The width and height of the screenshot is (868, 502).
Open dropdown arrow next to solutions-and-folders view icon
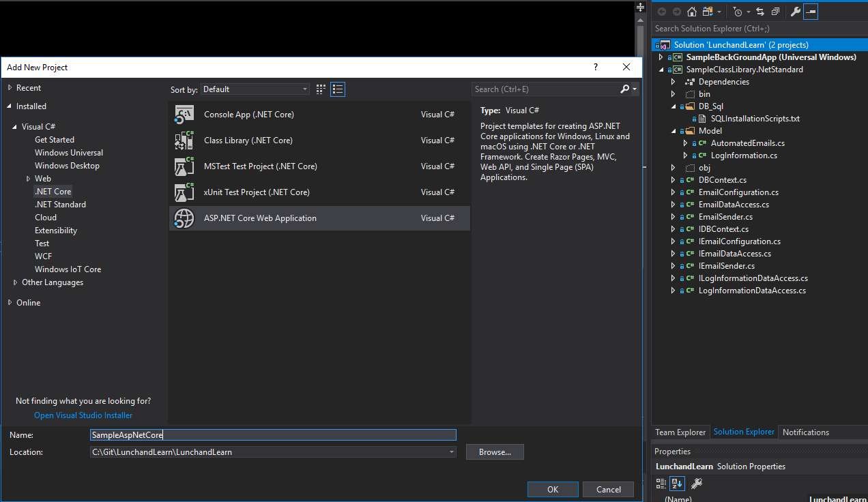[x=719, y=12]
